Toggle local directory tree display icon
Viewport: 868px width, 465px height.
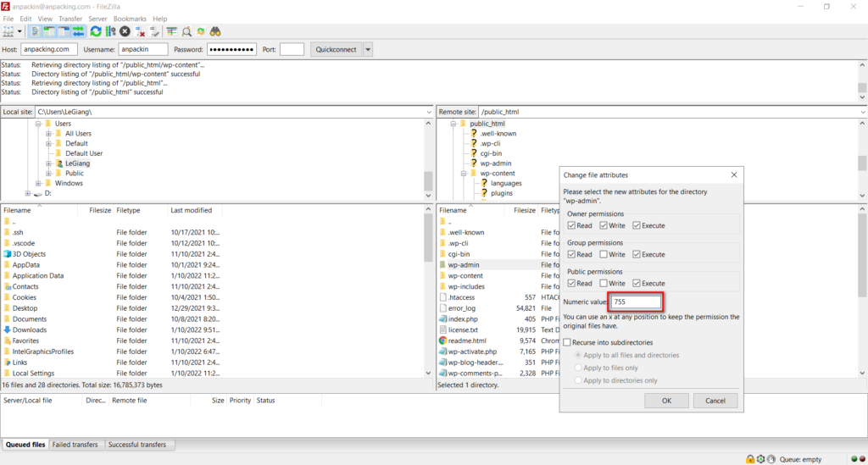49,31
